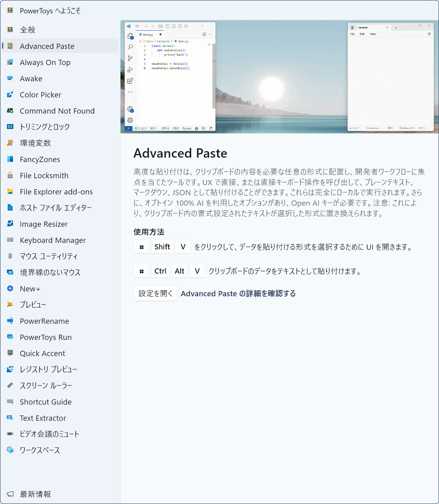Click the ホスト ファイル エディター icon
Screen dimensions: 439x504
pyautogui.click(x=10, y=208)
